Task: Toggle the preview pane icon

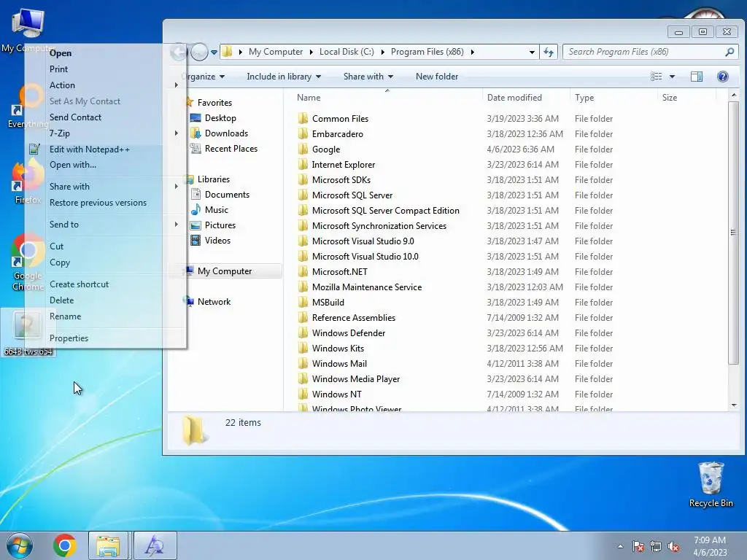Action: point(697,76)
